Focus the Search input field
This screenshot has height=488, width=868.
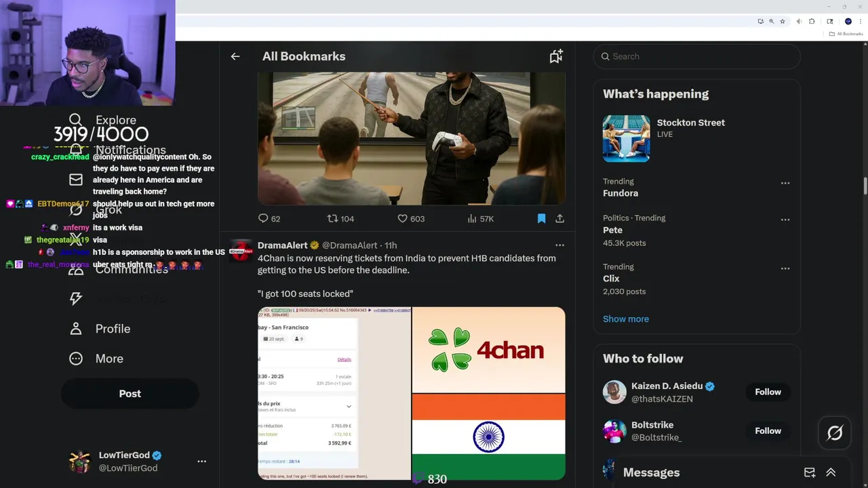pos(697,56)
